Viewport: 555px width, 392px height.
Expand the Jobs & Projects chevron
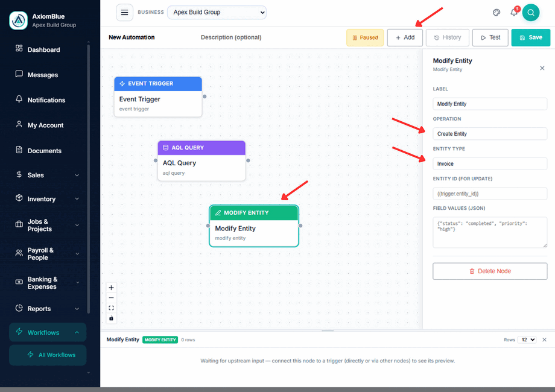pos(77,225)
